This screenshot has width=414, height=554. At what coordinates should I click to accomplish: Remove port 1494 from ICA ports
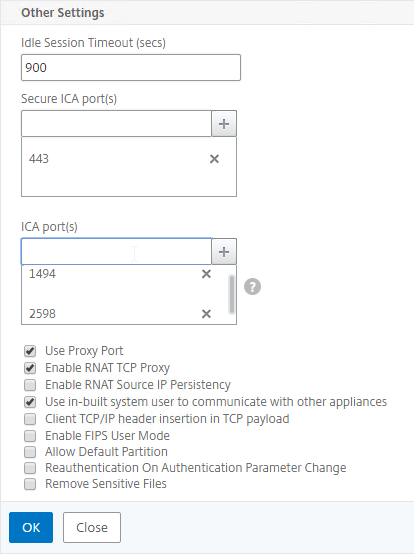[206, 274]
